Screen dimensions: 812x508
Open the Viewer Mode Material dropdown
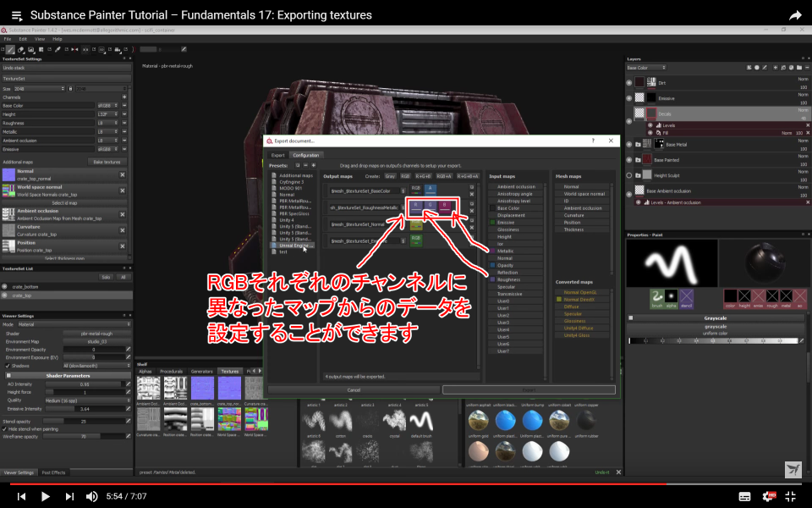[x=74, y=324]
